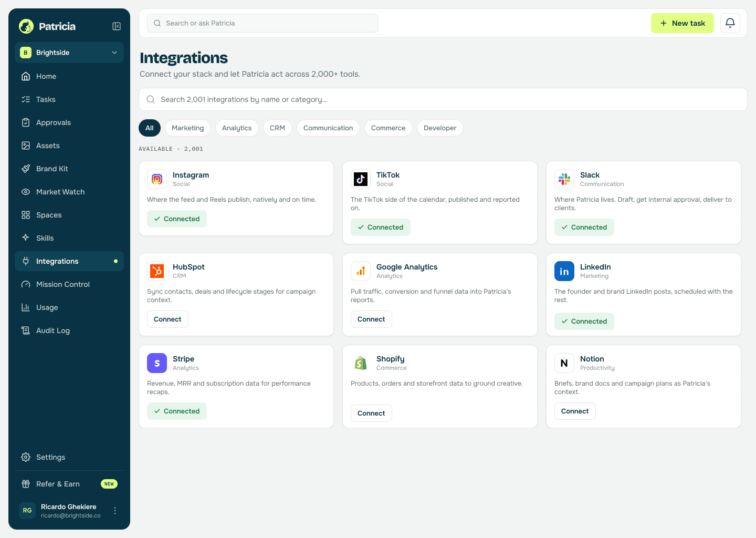Click the "ricardo@brightside.co" email text

[x=71, y=515]
